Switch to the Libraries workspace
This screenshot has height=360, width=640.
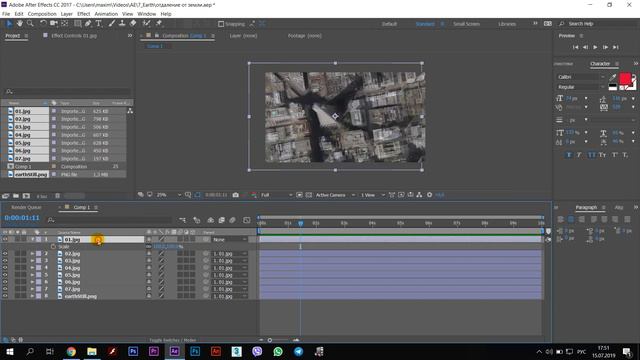[507, 24]
